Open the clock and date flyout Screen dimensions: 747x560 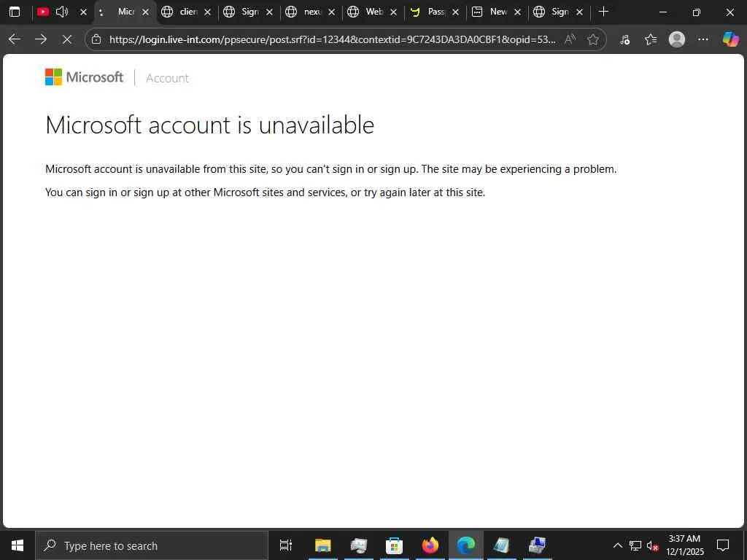[684, 545]
